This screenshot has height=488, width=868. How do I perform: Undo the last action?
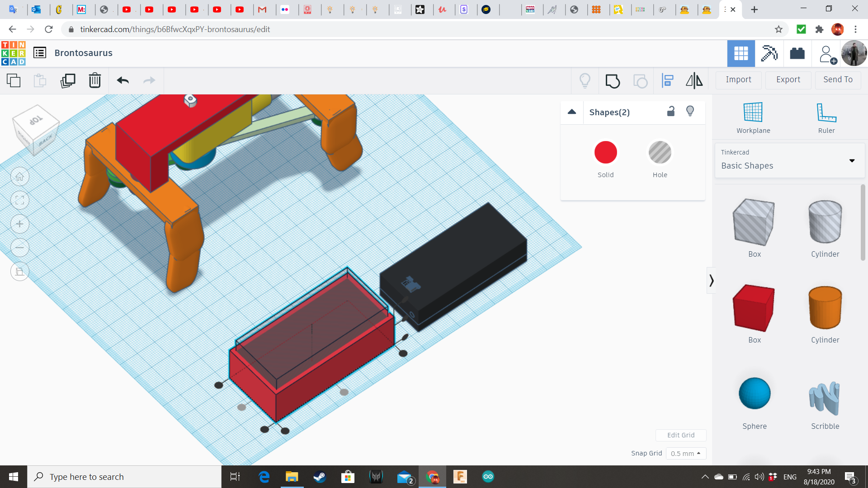click(123, 81)
